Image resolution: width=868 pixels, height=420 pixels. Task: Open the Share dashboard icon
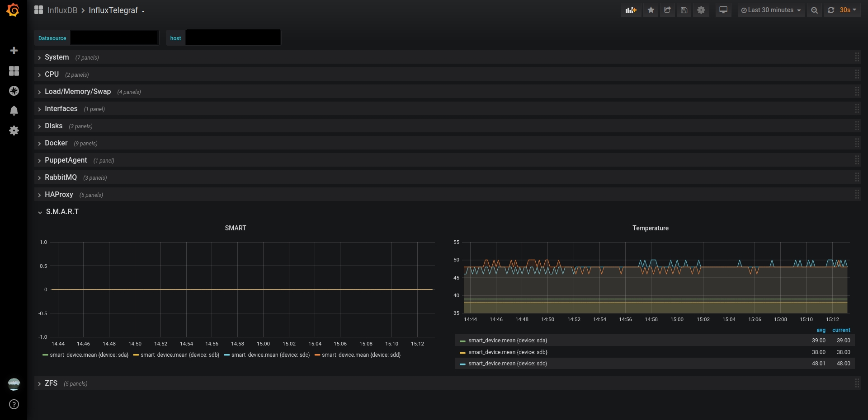(667, 10)
